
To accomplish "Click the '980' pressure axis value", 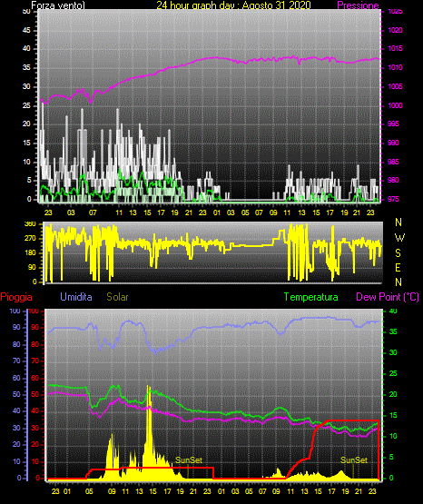I will (x=393, y=180).
